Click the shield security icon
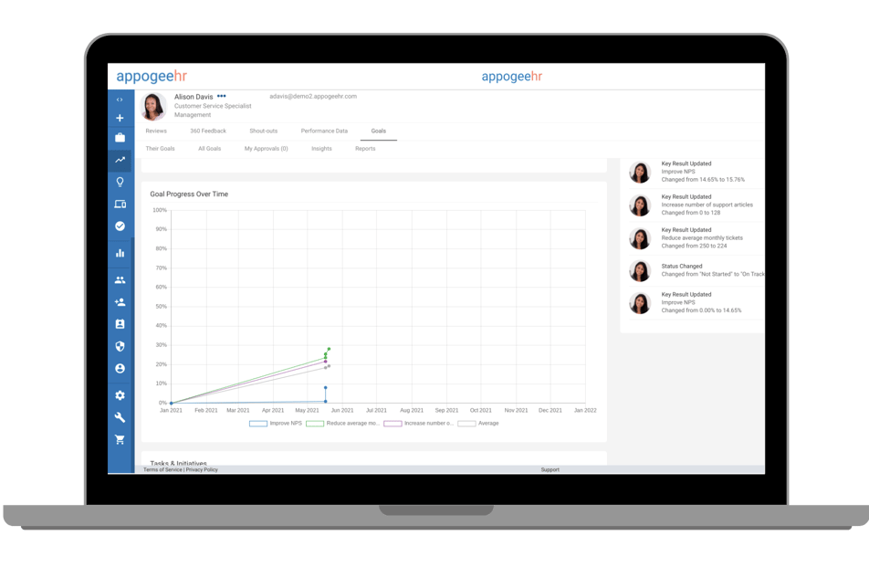Image resolution: width=869 pixels, height=588 pixels. click(x=120, y=346)
